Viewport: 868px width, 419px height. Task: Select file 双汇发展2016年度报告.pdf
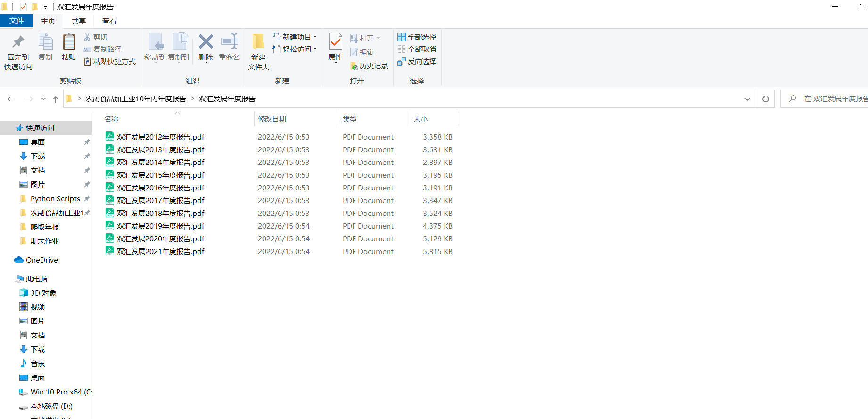(160, 188)
